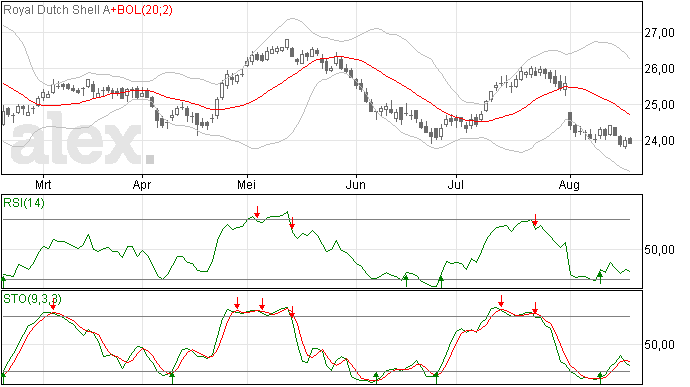690x387 pixels.
Task: Click the Jun month label
Action: (356, 184)
